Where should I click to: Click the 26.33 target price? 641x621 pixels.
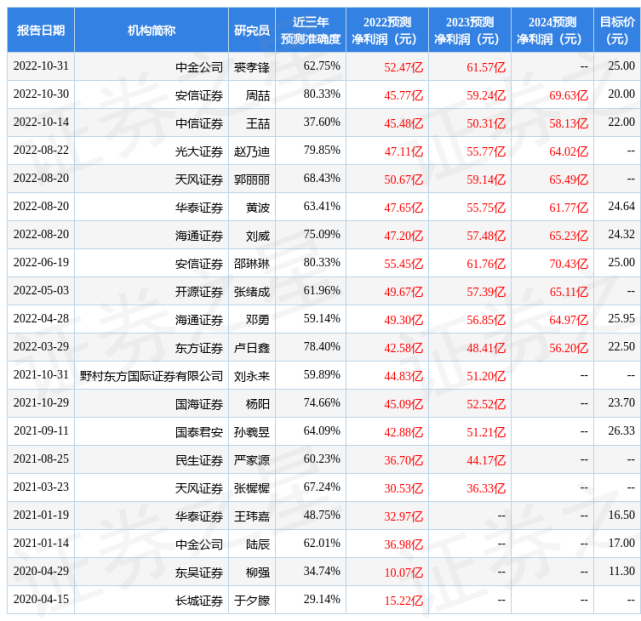pyautogui.click(x=621, y=431)
